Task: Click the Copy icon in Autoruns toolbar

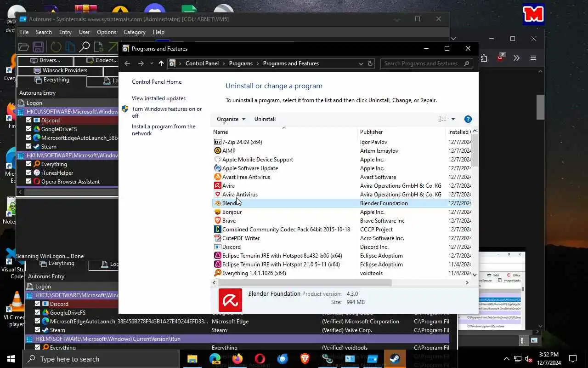Action: (70, 47)
